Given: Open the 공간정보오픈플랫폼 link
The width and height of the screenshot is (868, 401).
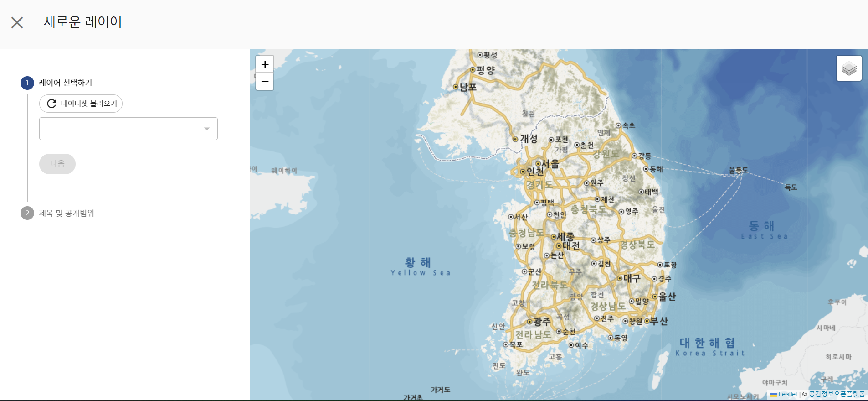Looking at the screenshot, I should [x=837, y=394].
